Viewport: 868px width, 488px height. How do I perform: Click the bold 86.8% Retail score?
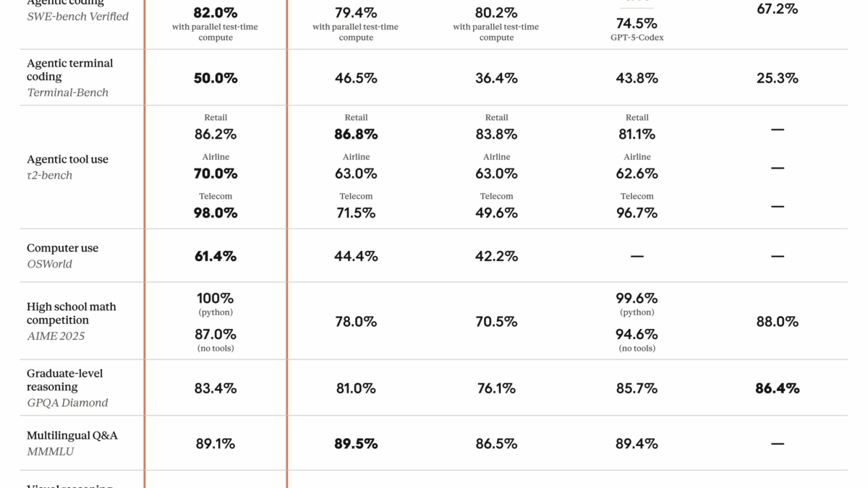pyautogui.click(x=356, y=134)
